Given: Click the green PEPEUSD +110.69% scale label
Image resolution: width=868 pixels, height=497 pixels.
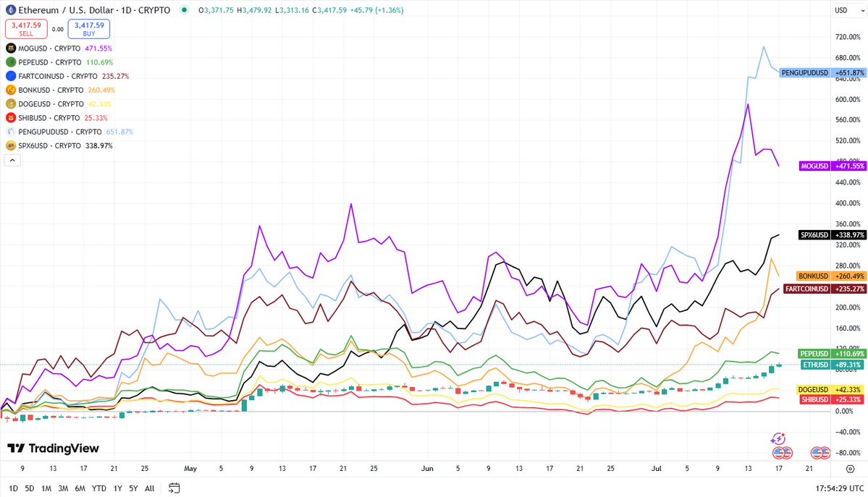Looking at the screenshot, I should (832, 354).
